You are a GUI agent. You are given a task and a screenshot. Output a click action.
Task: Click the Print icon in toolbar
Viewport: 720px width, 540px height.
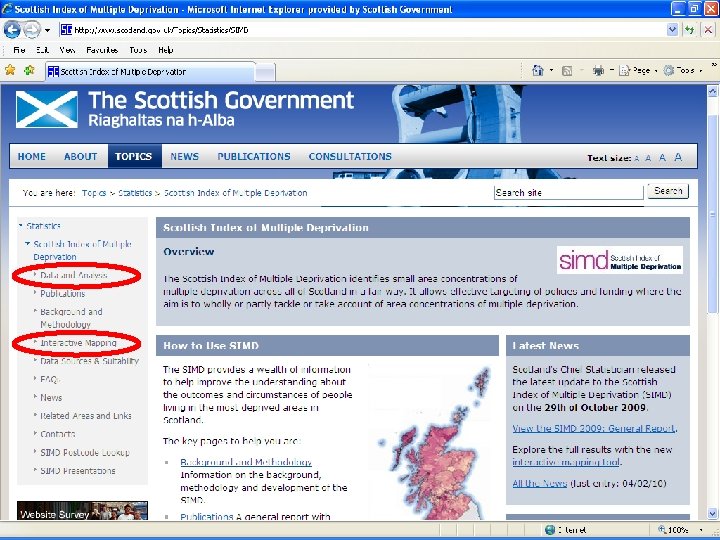(x=598, y=71)
